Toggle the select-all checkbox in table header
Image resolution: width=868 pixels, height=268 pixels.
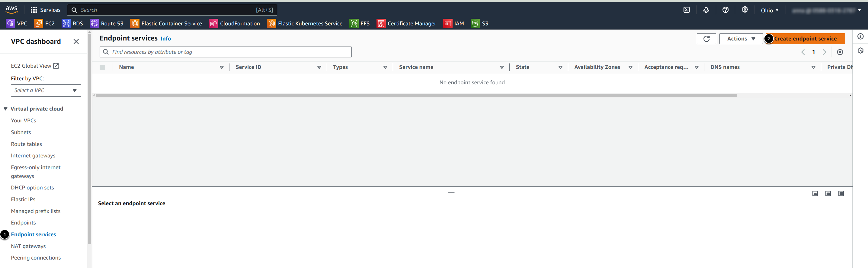[102, 67]
